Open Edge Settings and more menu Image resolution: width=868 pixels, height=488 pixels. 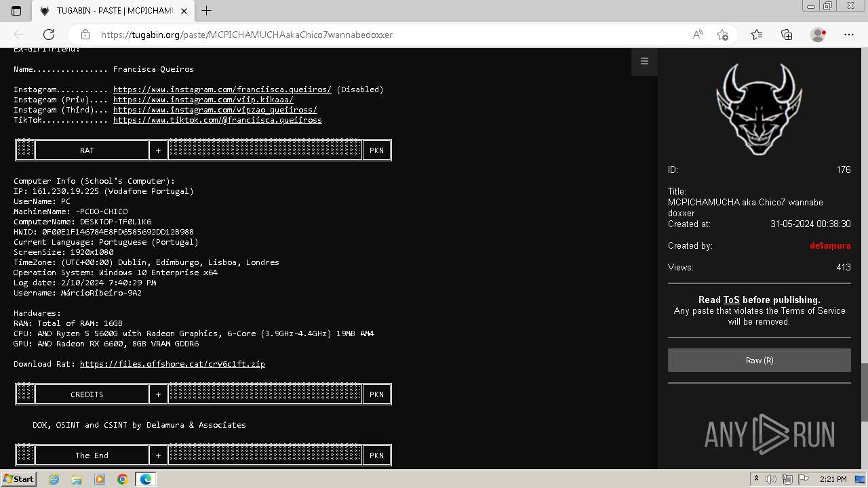[x=849, y=35]
